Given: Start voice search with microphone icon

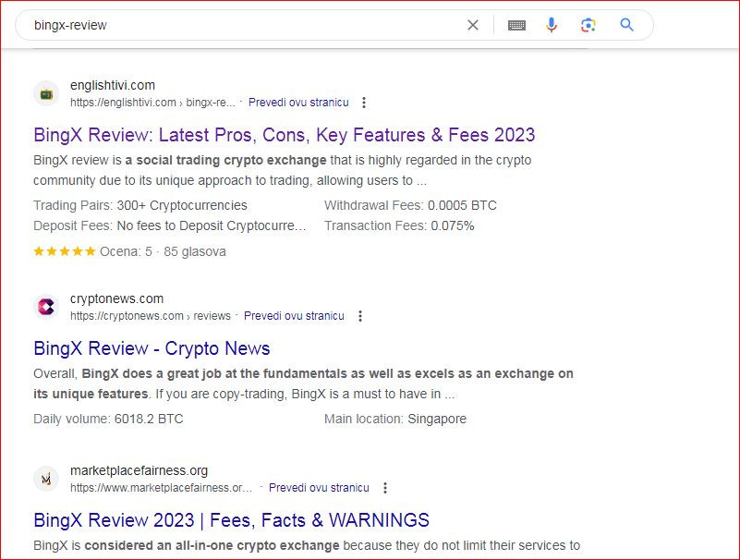Looking at the screenshot, I should pos(552,25).
